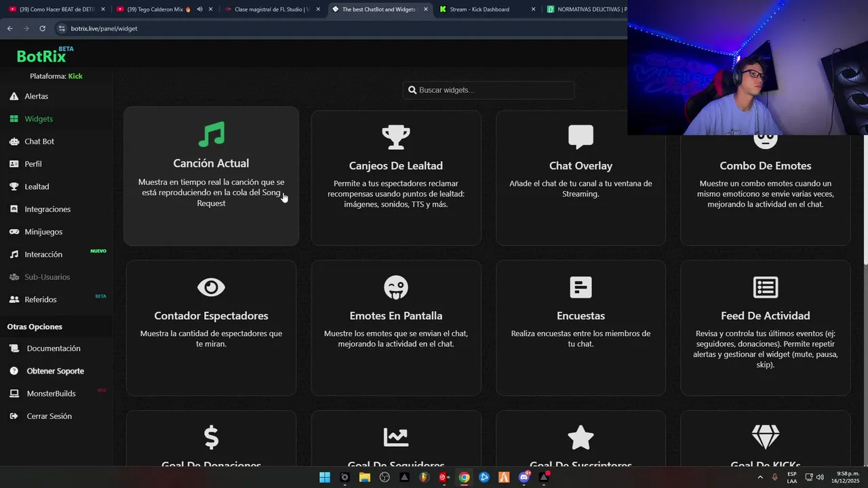
Task: Open Chat Bot using the robot icon
Action: (x=14, y=142)
